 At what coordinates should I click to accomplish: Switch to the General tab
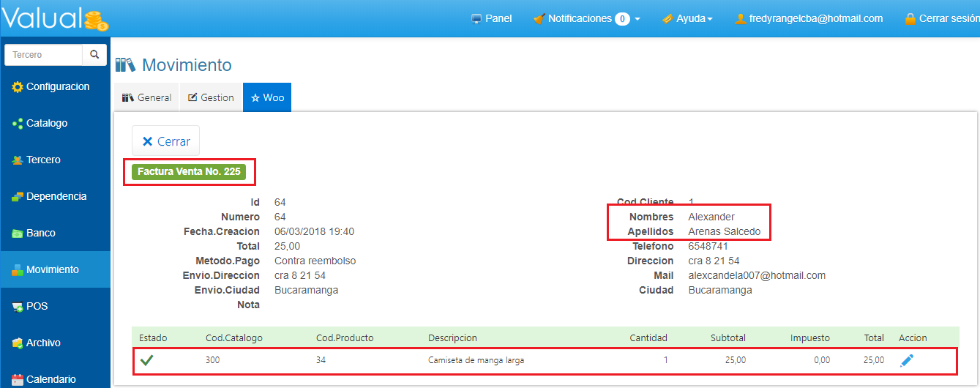tap(146, 97)
